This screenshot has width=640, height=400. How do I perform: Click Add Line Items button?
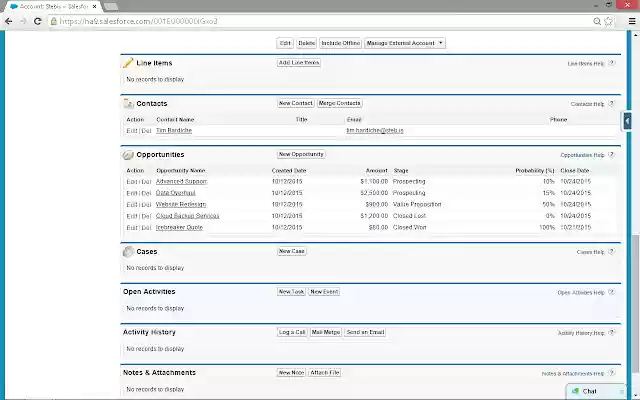pos(299,63)
